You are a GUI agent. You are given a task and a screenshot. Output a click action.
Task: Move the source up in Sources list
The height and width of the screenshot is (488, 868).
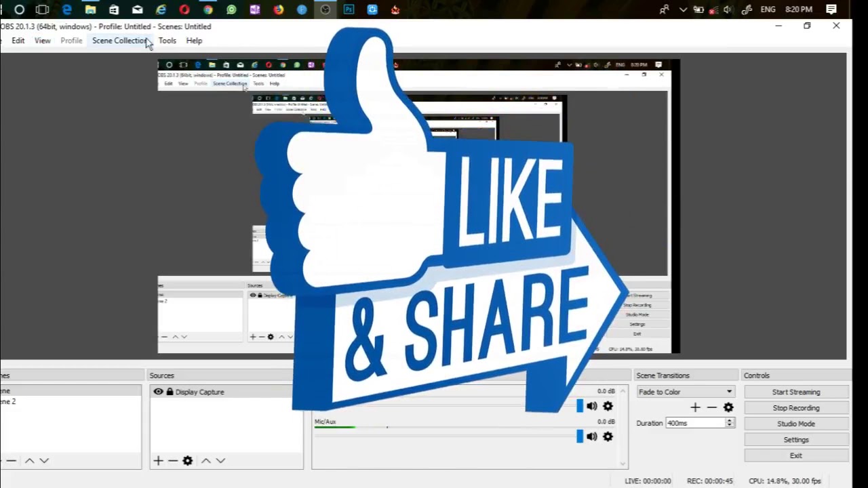pyautogui.click(x=205, y=460)
